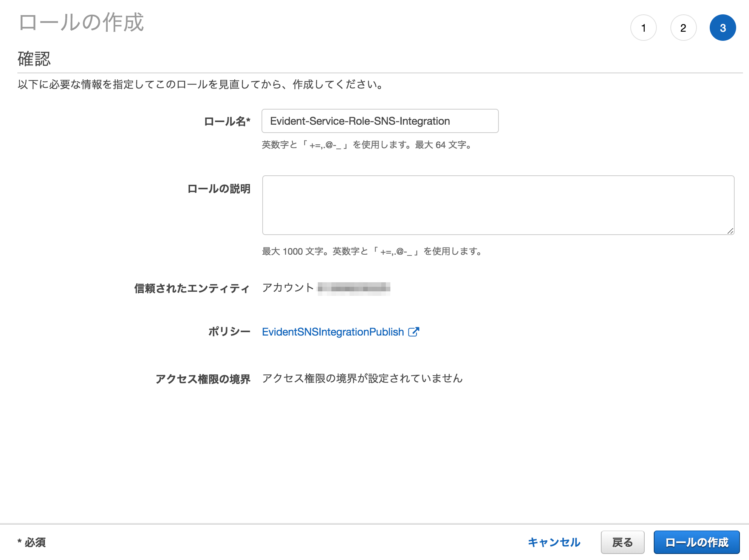Click the ロールの作成 page title

pos(81,23)
